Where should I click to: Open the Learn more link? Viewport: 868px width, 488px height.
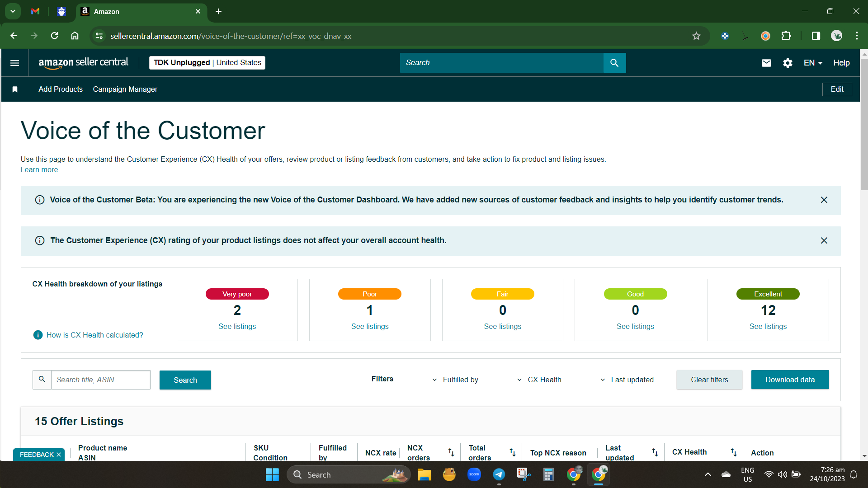[39, 170]
